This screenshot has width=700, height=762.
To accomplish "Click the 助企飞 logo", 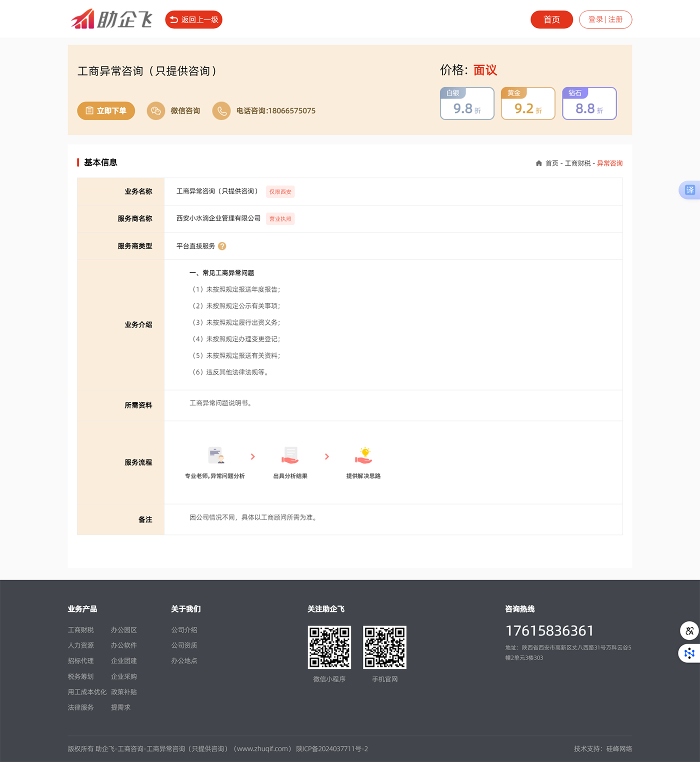I will [111, 19].
